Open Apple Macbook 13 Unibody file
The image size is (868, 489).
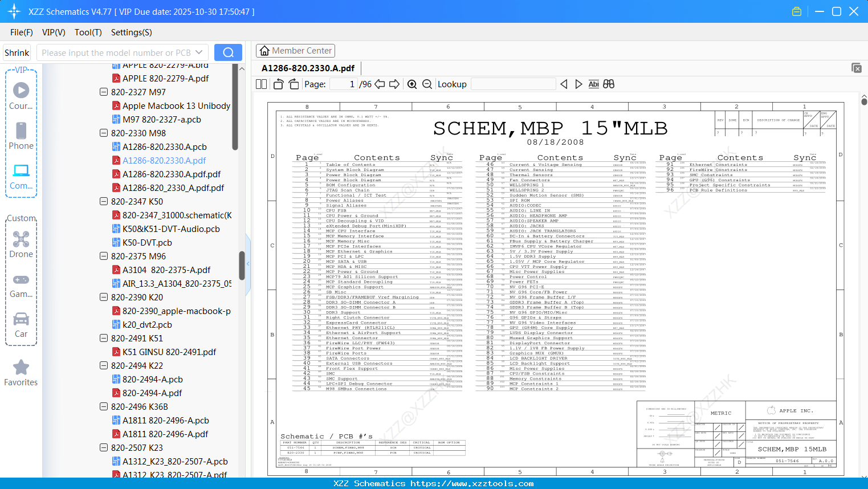(x=176, y=105)
